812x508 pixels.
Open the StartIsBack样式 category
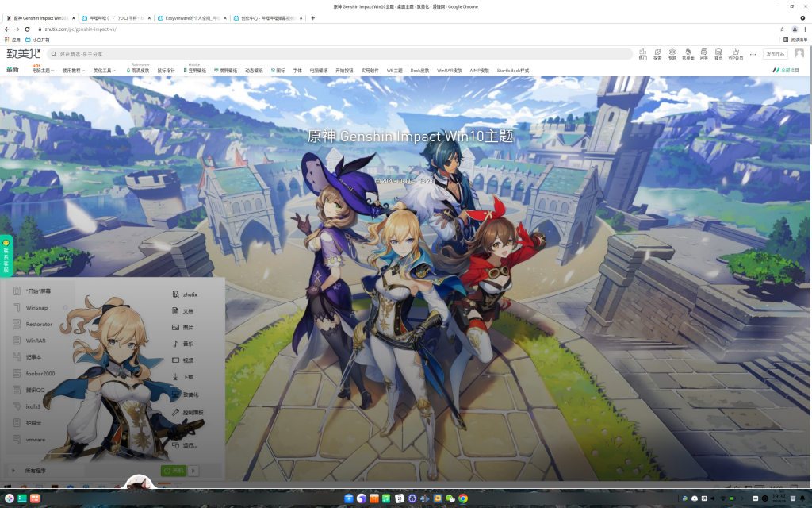pos(513,71)
